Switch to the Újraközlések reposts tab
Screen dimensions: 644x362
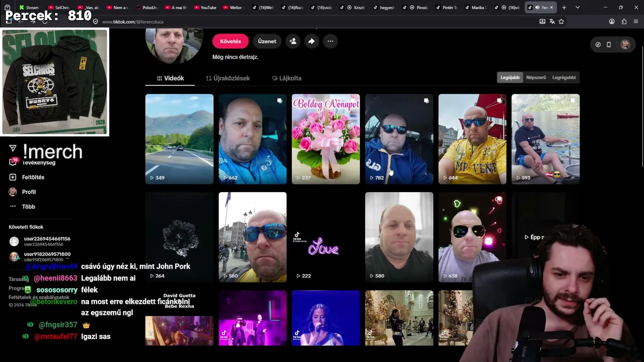coord(227,78)
